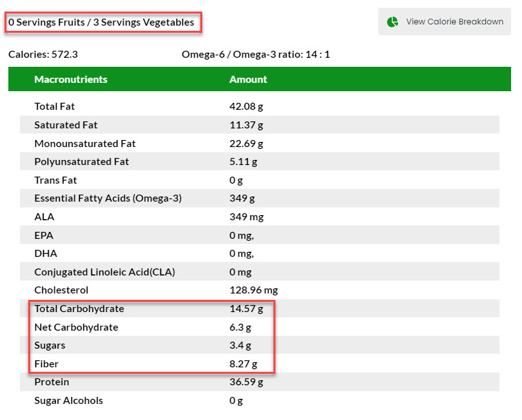Select the Cholesterol 128.96 mg value
This screenshot has width=522, height=420.
[x=254, y=290]
